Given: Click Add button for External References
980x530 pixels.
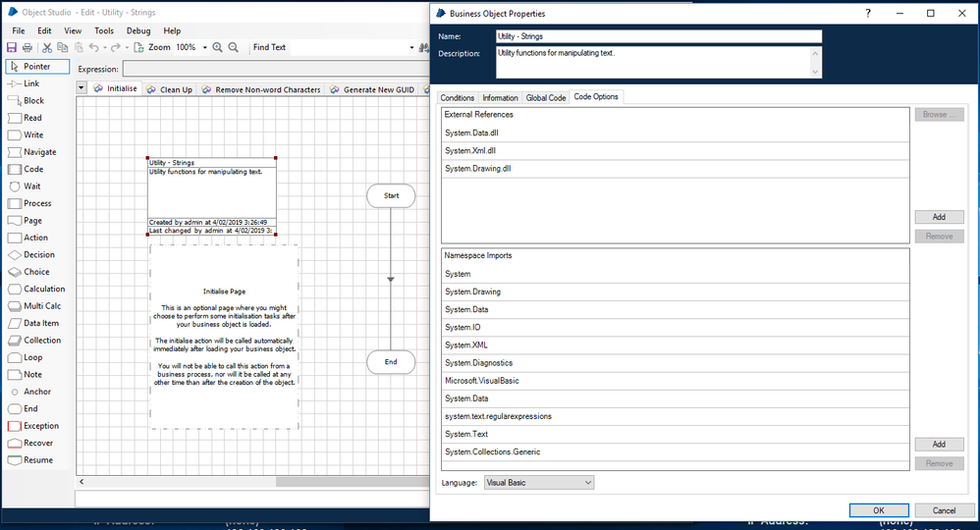Looking at the screenshot, I should click(939, 217).
